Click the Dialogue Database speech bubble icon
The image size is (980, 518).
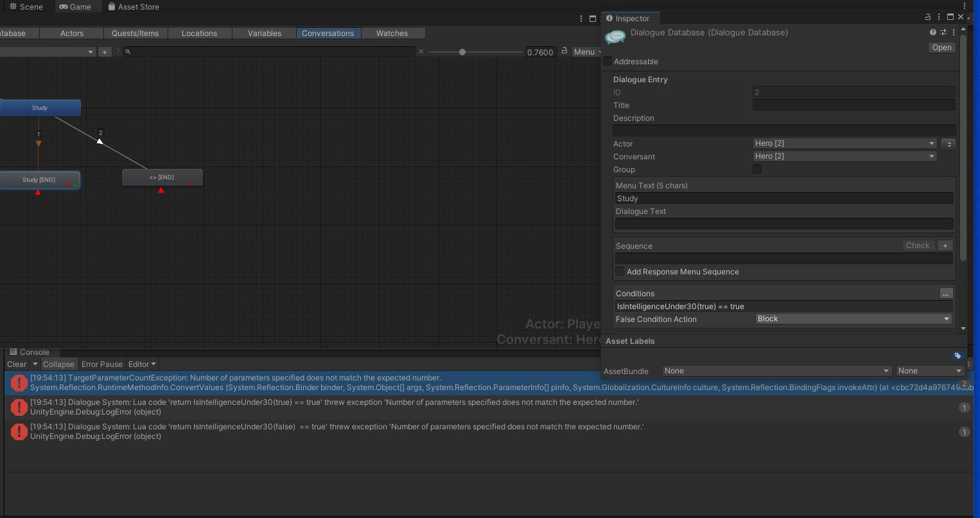coord(615,37)
